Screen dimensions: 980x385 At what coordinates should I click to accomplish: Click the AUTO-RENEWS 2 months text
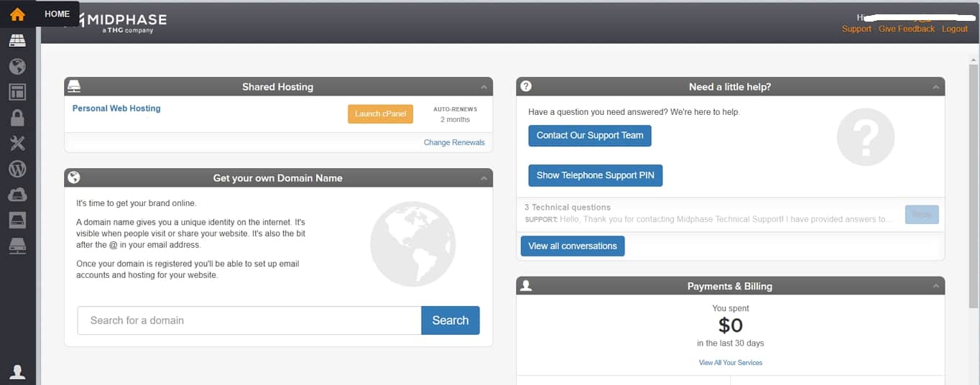pos(455,114)
